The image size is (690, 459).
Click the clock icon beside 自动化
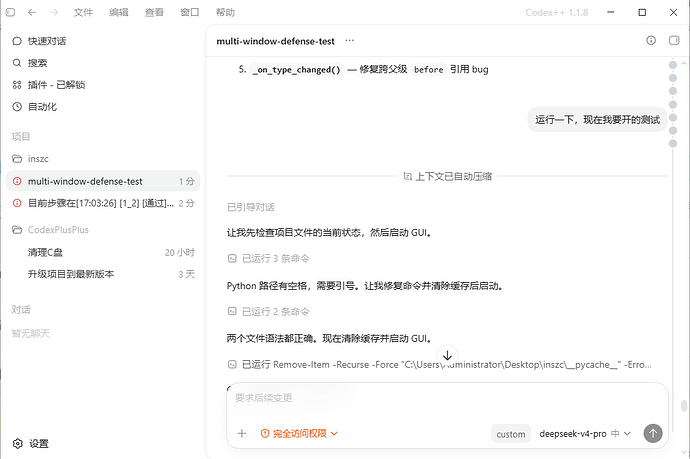(x=17, y=106)
